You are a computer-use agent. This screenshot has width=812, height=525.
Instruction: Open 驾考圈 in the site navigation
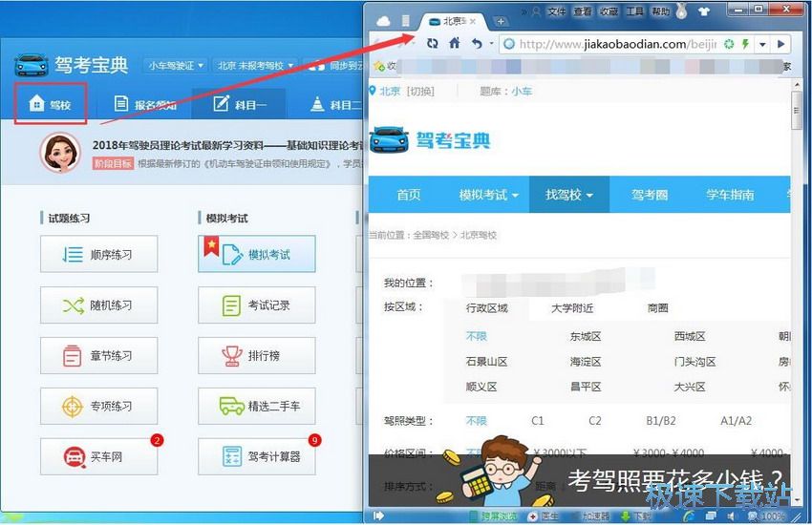650,195
